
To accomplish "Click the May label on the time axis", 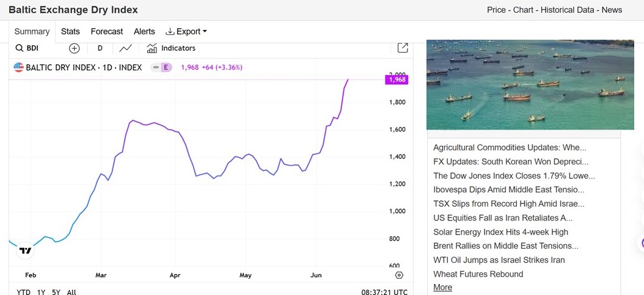I will 246,275.
